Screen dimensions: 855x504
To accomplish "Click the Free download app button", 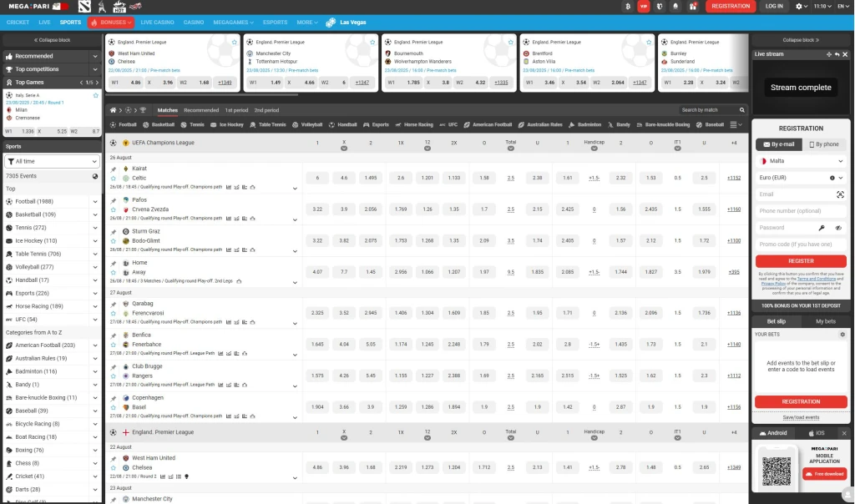I will 825,474.
